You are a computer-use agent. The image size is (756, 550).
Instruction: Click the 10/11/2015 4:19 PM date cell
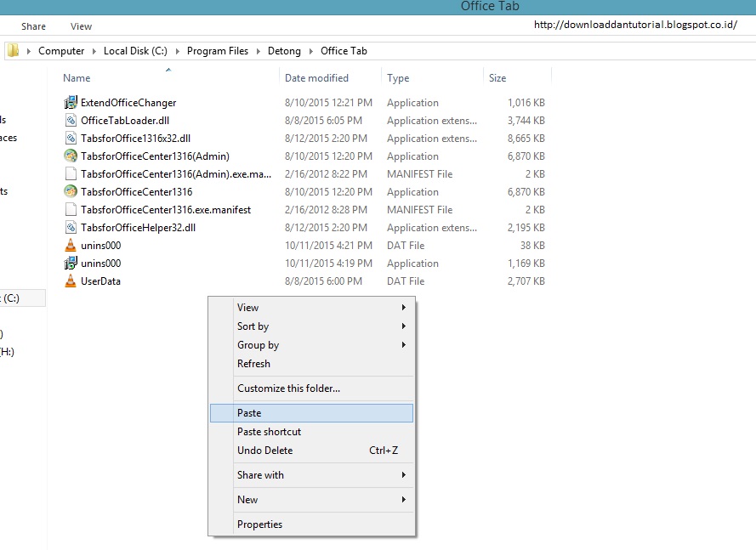point(328,264)
